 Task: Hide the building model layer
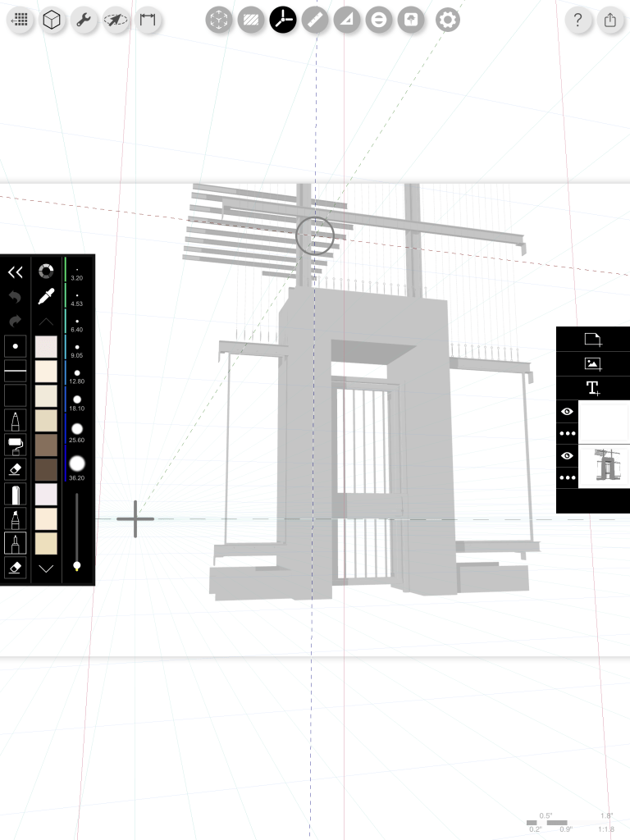coord(567,455)
